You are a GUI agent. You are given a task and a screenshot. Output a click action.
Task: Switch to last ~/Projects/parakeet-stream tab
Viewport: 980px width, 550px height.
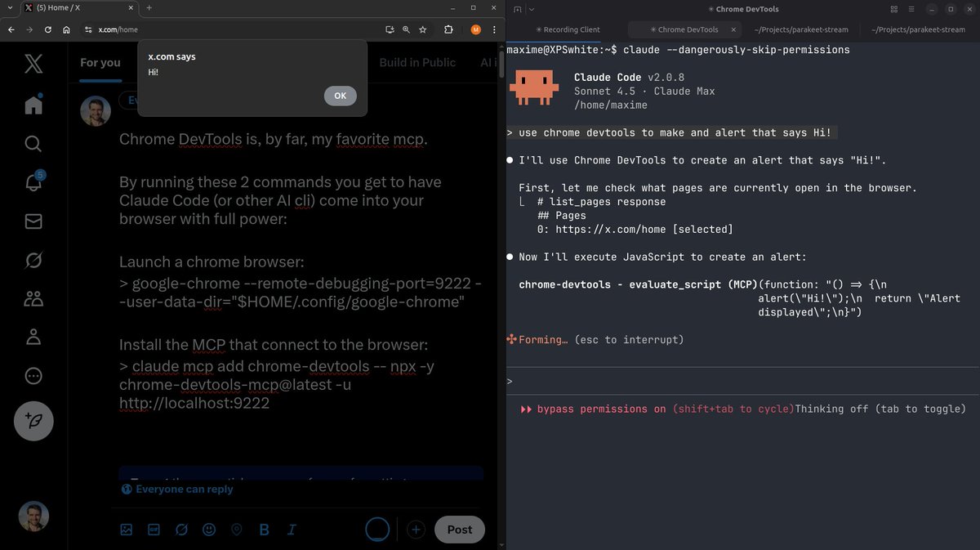pyautogui.click(x=918, y=29)
